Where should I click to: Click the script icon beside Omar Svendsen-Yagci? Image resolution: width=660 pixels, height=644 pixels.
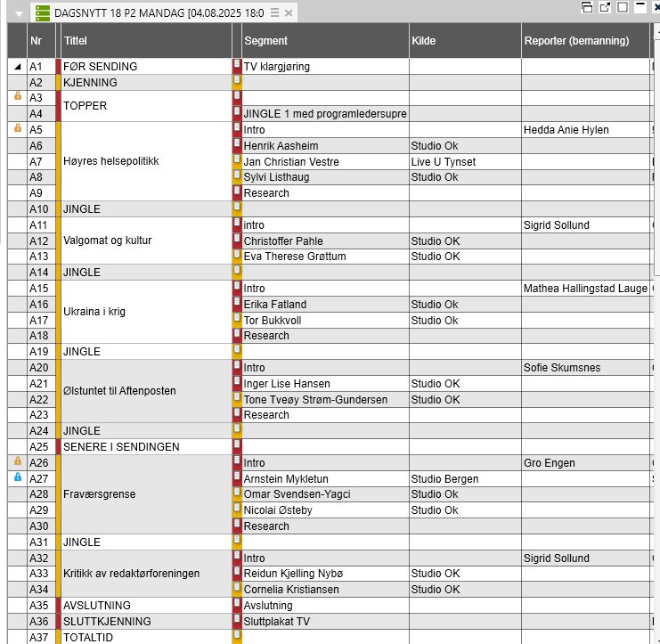point(237,493)
